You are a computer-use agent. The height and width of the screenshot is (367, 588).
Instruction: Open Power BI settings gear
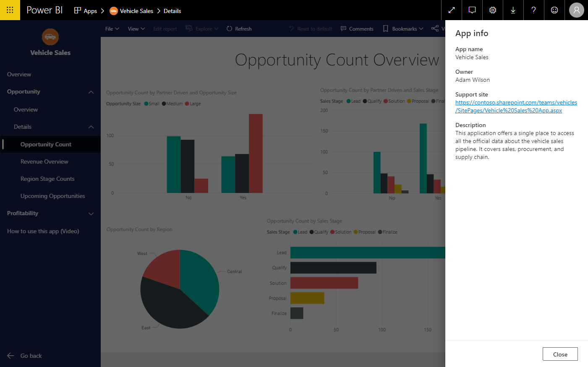point(492,10)
